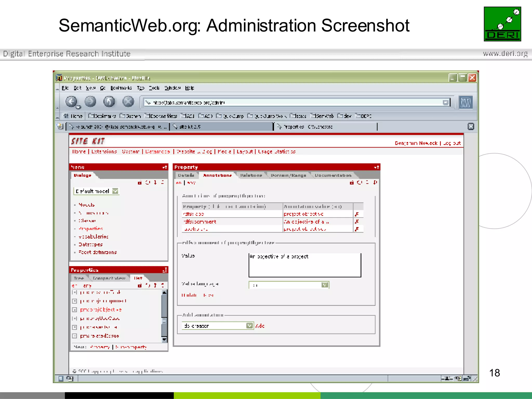Image resolution: width=532 pixels, height=399 pixels.
Task: Click the remove icon on the third annotation row
Action: coord(357,229)
